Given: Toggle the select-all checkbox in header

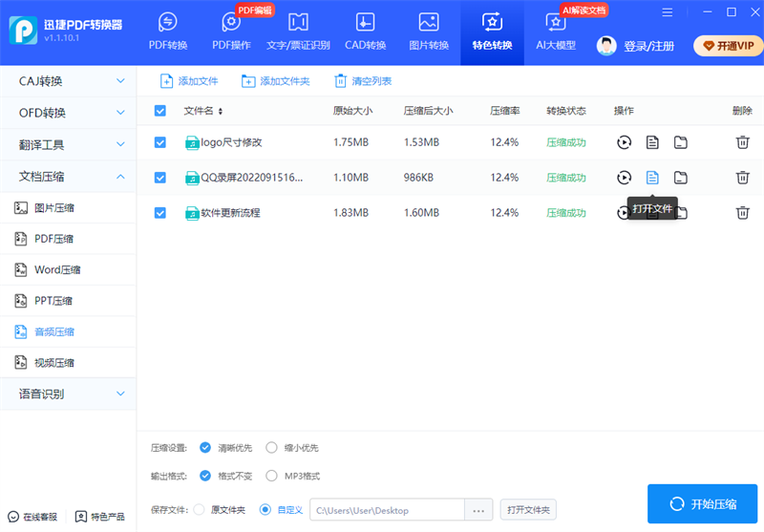Looking at the screenshot, I should pos(160,112).
